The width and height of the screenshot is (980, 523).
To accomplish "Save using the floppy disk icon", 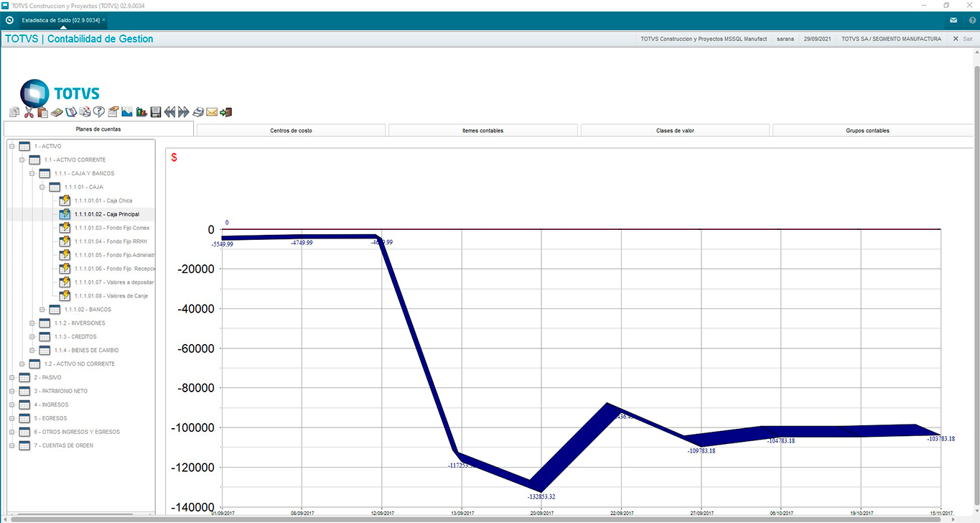I will [x=155, y=112].
